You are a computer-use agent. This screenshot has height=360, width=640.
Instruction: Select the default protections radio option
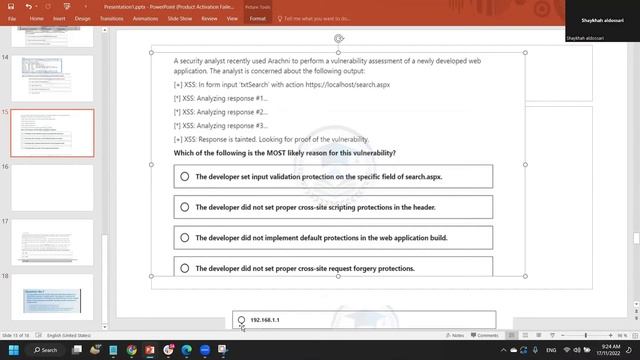(x=184, y=238)
